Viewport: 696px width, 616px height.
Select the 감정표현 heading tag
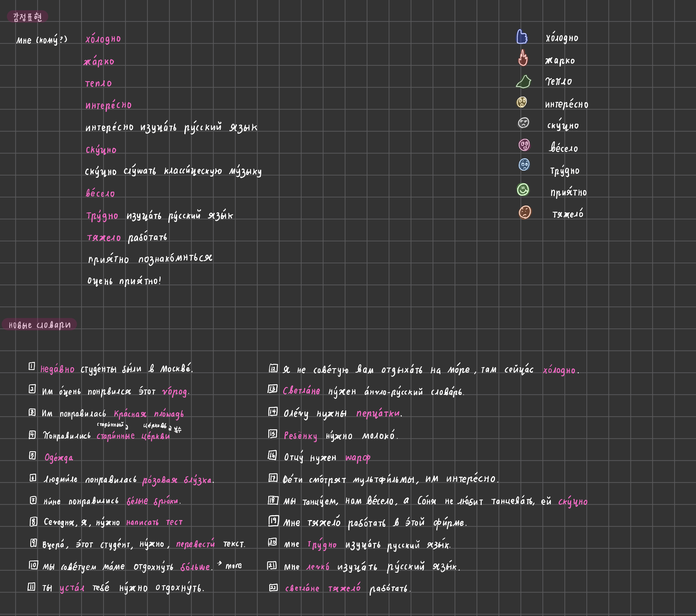pyautogui.click(x=27, y=17)
